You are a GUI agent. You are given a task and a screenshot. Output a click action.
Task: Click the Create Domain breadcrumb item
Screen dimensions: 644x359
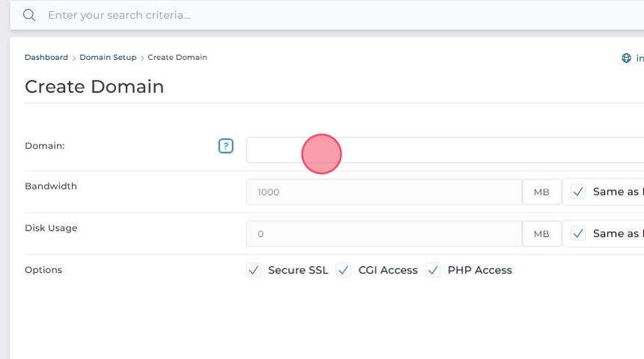click(x=177, y=58)
